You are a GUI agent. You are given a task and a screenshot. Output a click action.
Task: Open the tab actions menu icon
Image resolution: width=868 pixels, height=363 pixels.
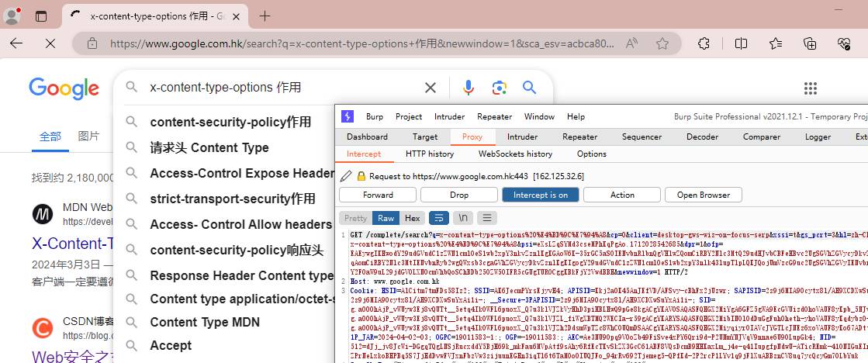[41, 16]
